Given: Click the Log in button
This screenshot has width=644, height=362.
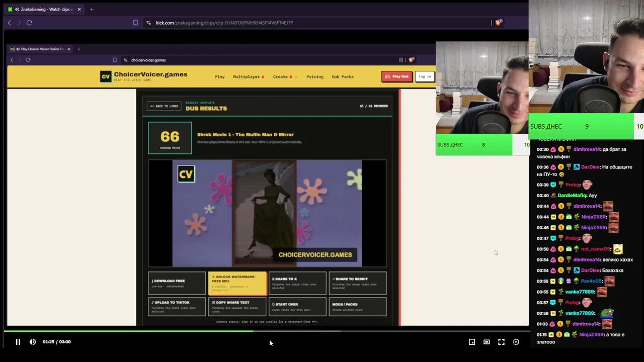Looking at the screenshot, I should [425, 76].
